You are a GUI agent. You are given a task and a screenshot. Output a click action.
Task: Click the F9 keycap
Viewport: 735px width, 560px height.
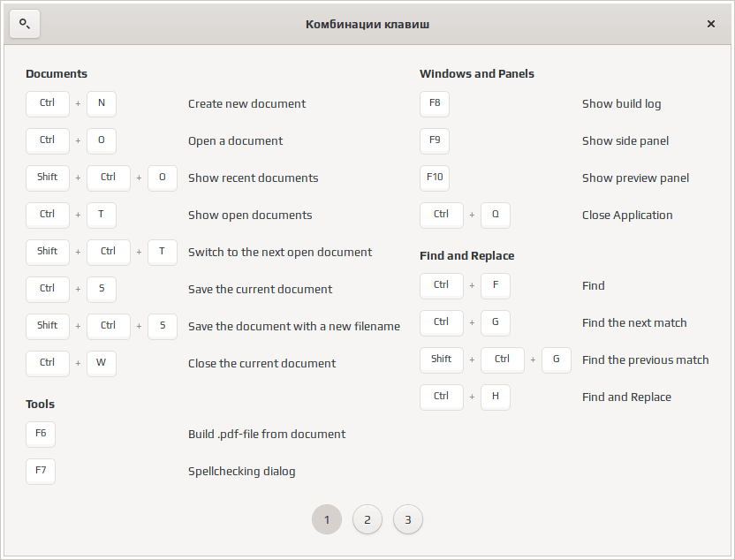[x=435, y=140]
